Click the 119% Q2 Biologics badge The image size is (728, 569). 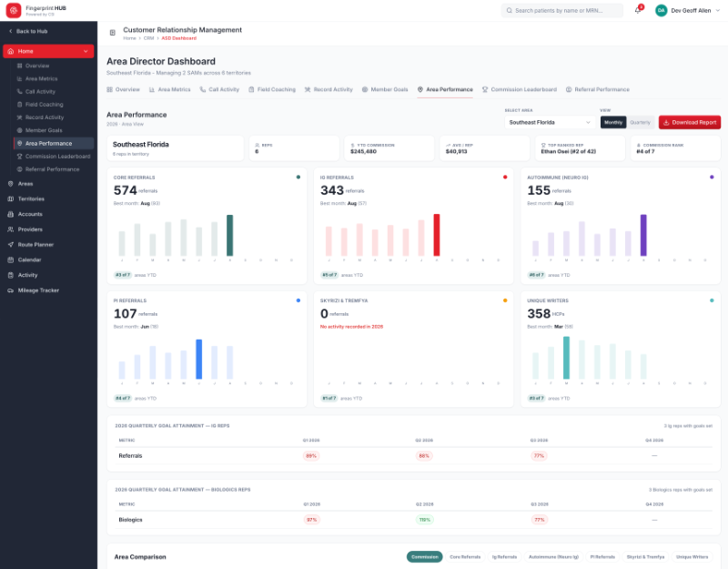[x=424, y=520]
